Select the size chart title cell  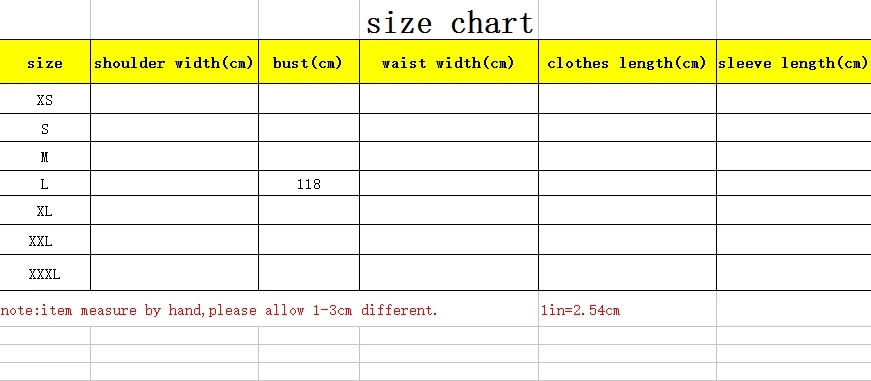click(449, 20)
